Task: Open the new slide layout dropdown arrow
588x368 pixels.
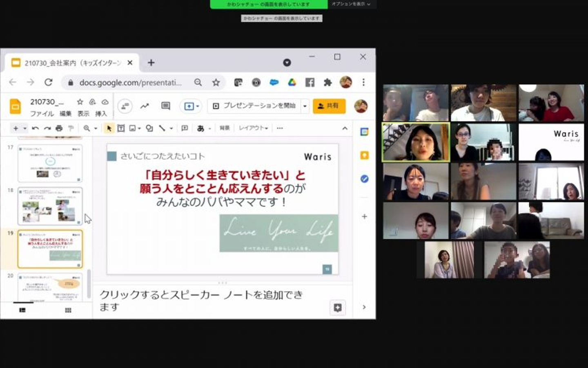Action: pos(25,128)
